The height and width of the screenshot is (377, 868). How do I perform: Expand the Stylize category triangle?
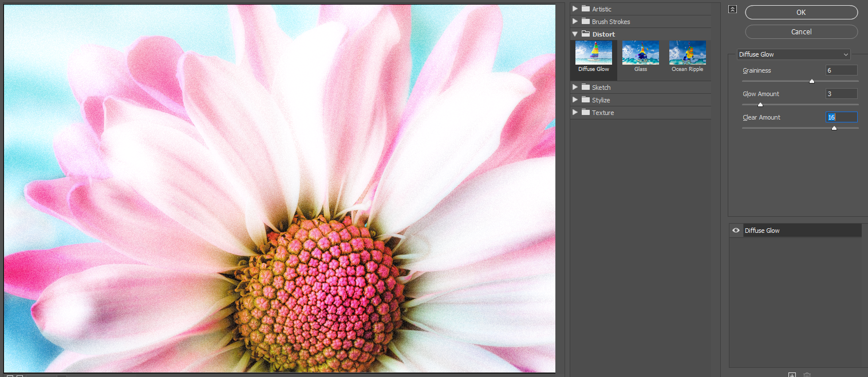(575, 100)
